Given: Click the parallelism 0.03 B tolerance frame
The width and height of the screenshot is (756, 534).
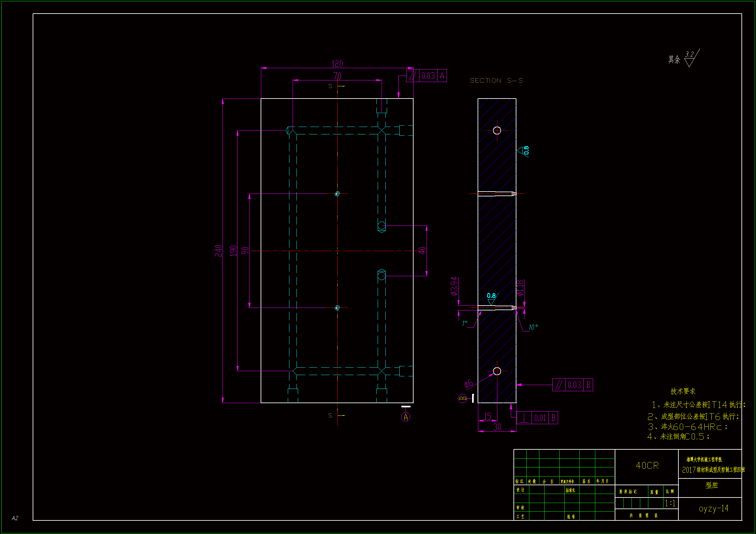Looking at the screenshot, I should [x=572, y=385].
